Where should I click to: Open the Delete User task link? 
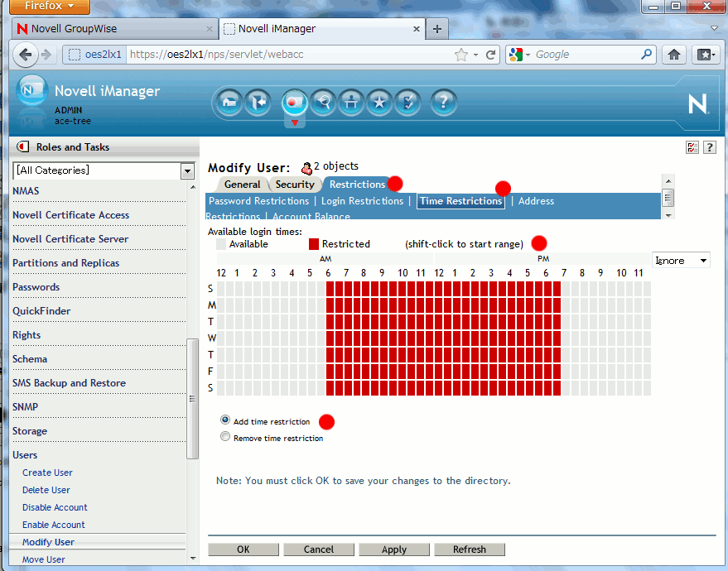[46, 490]
